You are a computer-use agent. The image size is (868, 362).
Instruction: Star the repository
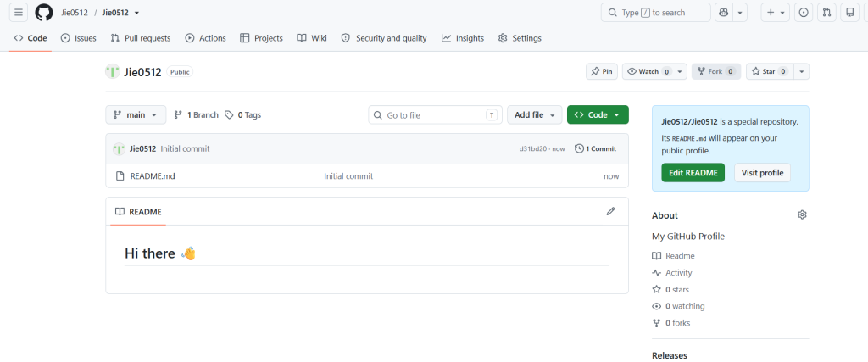coord(770,71)
